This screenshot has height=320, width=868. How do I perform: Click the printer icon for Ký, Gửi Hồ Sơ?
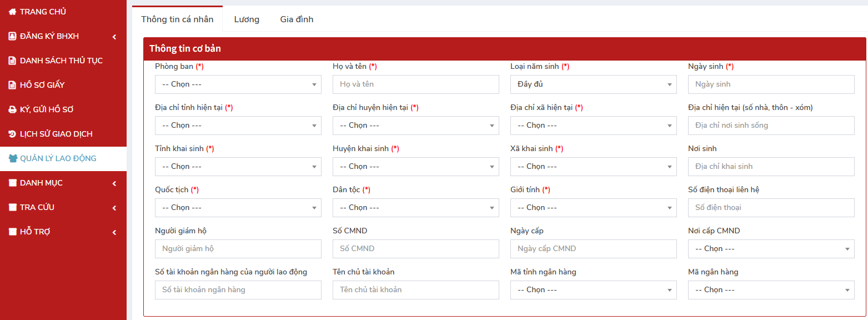pyautogui.click(x=12, y=109)
